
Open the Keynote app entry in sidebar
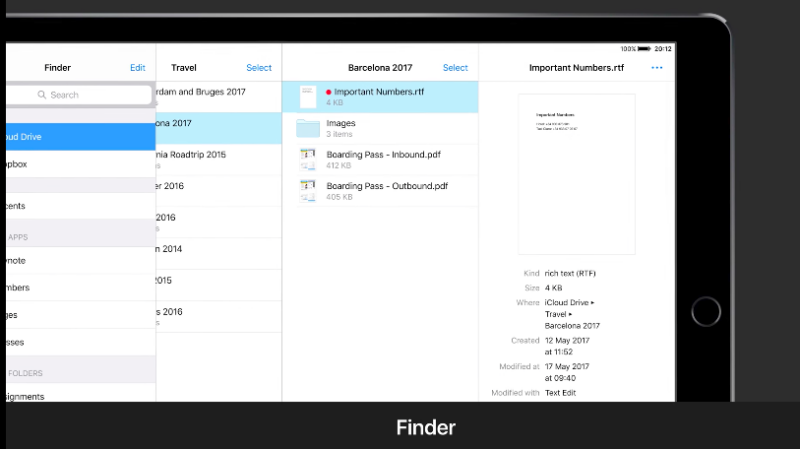tap(81, 261)
